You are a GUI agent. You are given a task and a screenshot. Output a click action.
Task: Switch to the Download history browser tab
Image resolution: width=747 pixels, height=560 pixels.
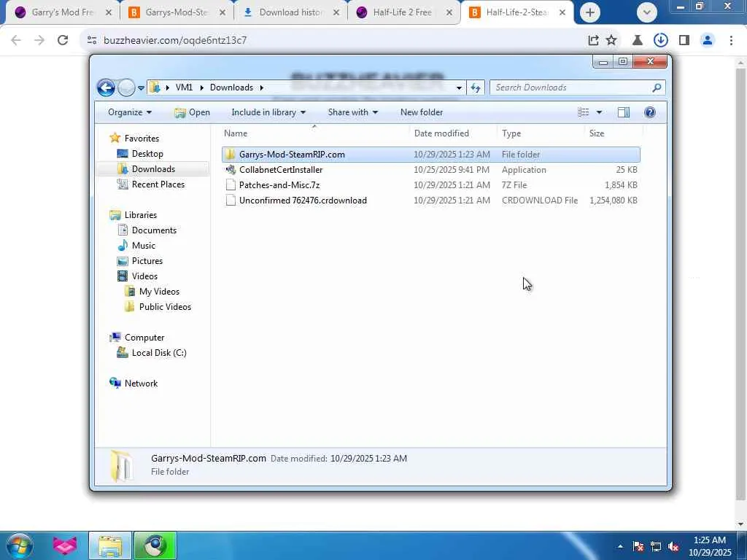pyautogui.click(x=290, y=12)
